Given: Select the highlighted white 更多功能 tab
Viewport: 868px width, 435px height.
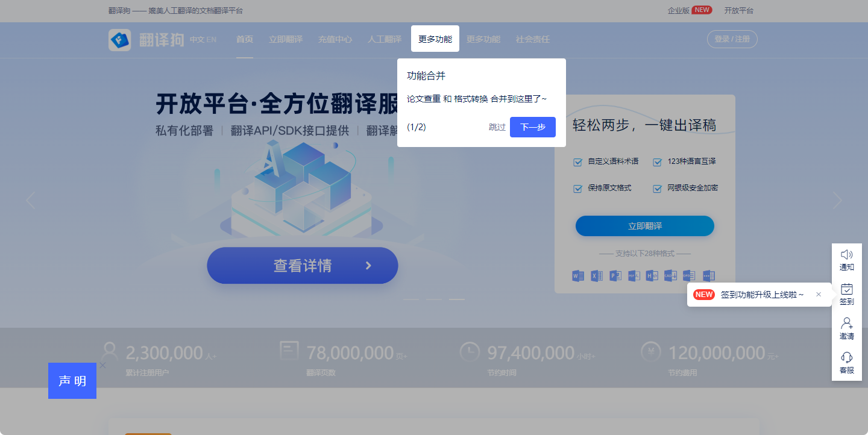Looking at the screenshot, I should pyautogui.click(x=435, y=39).
